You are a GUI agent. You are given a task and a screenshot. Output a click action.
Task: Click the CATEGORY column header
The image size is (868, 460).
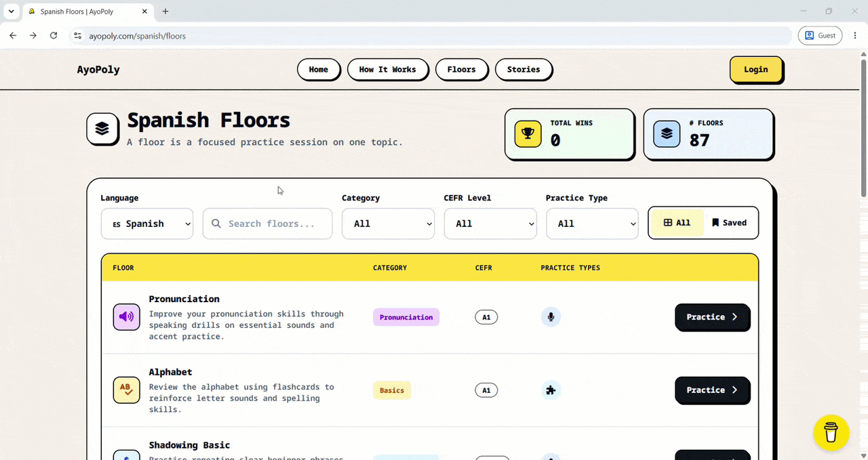pyautogui.click(x=390, y=268)
